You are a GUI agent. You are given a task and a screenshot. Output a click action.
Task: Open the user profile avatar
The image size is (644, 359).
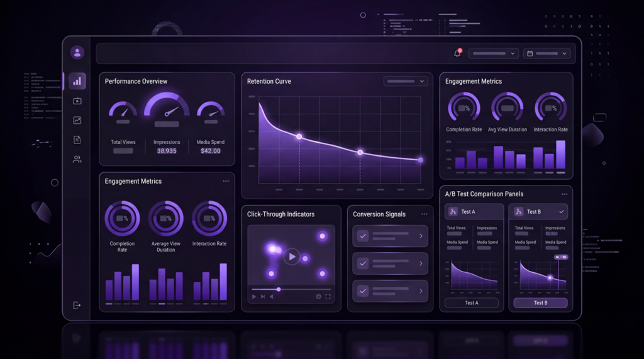77,53
